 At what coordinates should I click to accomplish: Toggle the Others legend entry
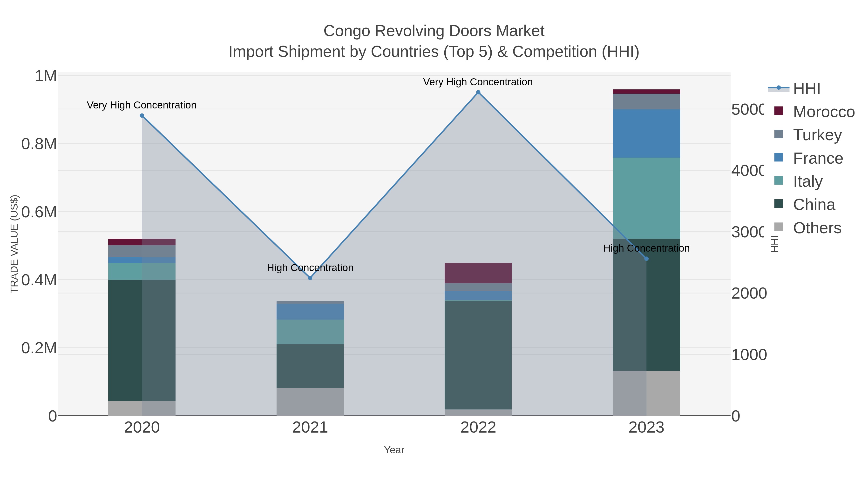pyautogui.click(x=808, y=228)
